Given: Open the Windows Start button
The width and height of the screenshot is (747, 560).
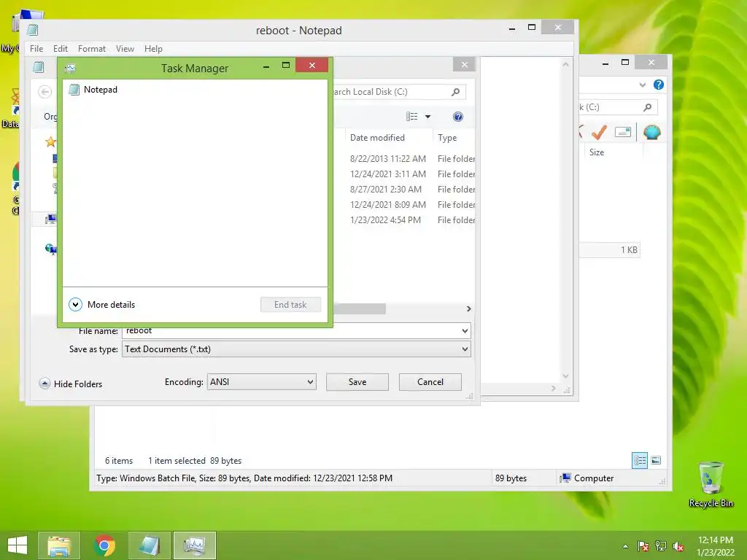Looking at the screenshot, I should coord(18,545).
